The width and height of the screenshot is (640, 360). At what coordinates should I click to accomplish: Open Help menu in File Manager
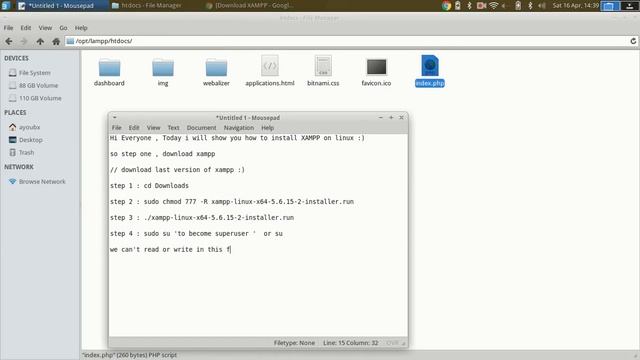click(x=81, y=28)
